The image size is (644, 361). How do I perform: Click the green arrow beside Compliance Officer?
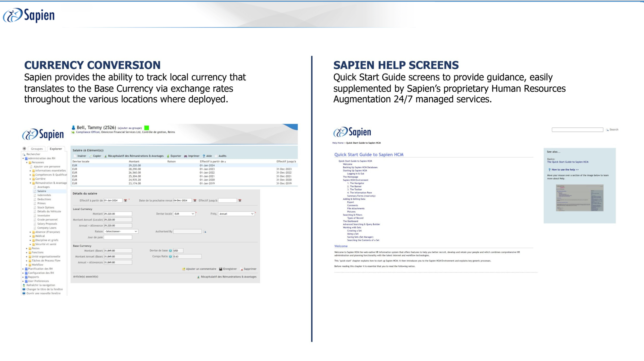coord(73,132)
